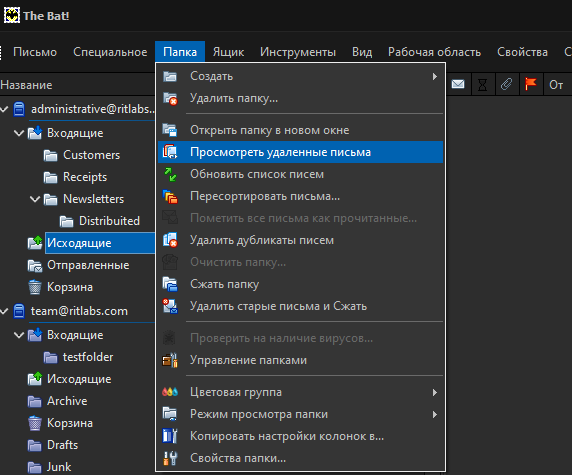This screenshot has height=475, width=572.
Task: Select the Receipts folder
Action: pyautogui.click(x=85, y=177)
